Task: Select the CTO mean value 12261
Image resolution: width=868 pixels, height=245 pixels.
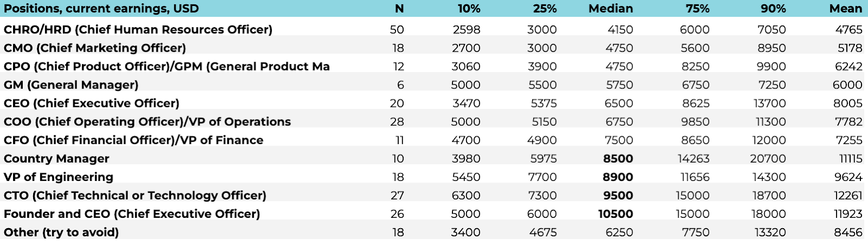Action: click(848, 196)
